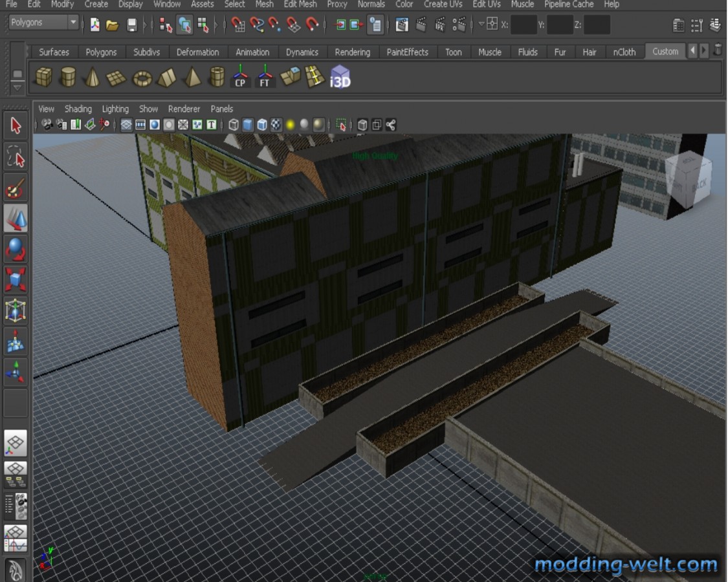
Task: Open the viewport Shading menu
Action: pyautogui.click(x=78, y=109)
